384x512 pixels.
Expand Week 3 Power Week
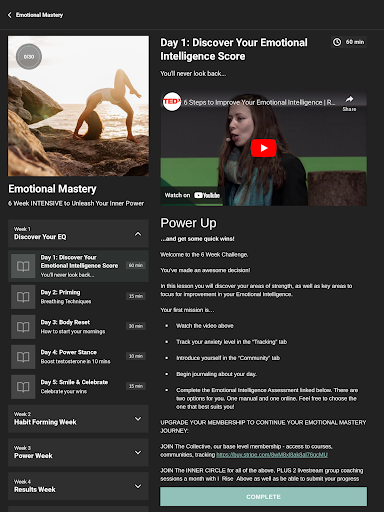point(78,452)
